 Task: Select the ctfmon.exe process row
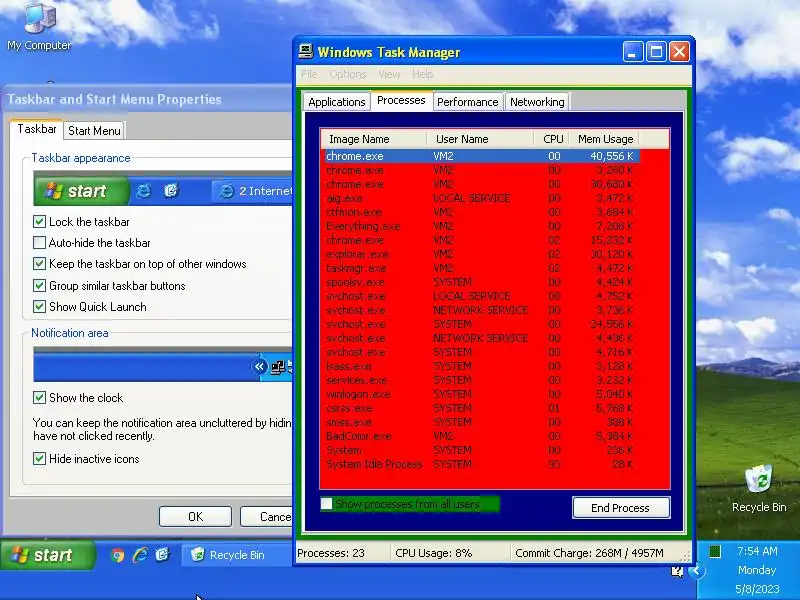[482, 212]
